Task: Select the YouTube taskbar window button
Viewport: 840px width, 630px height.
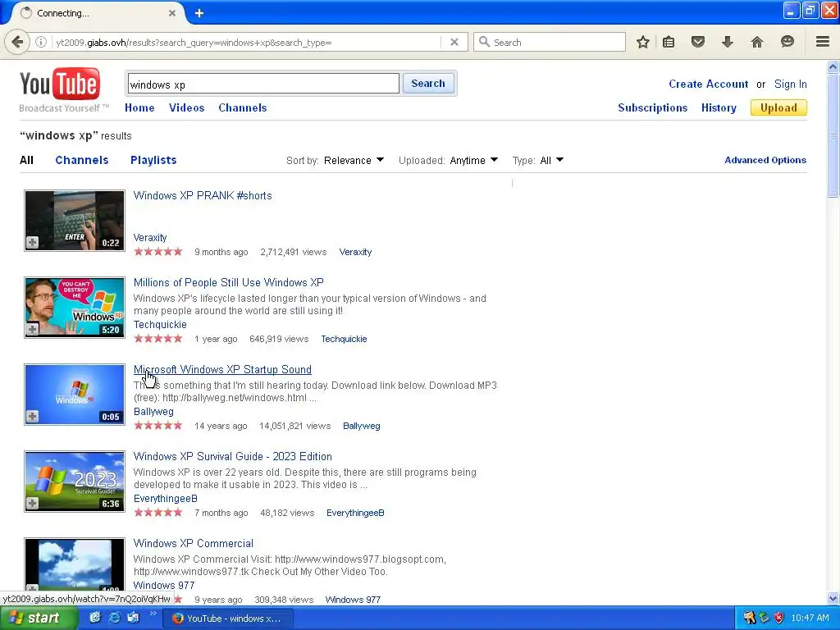Action: pyautogui.click(x=226, y=619)
